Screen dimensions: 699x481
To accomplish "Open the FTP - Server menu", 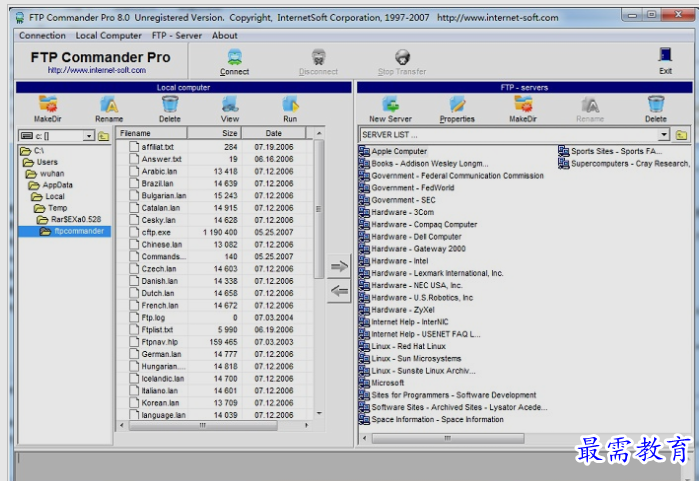I will pos(177,36).
